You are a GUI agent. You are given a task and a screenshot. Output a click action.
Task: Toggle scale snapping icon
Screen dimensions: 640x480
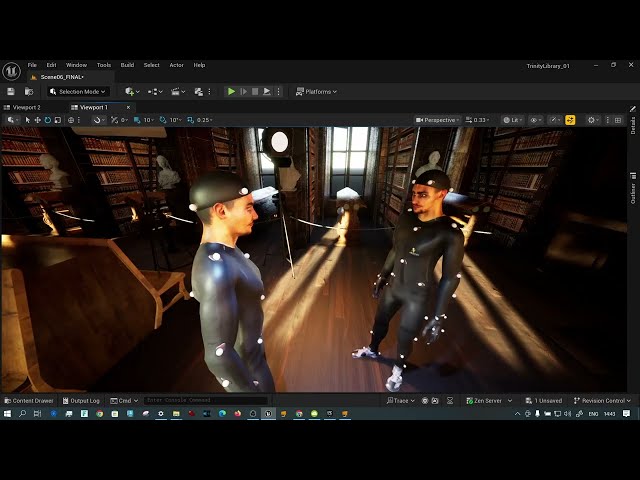coord(191,120)
